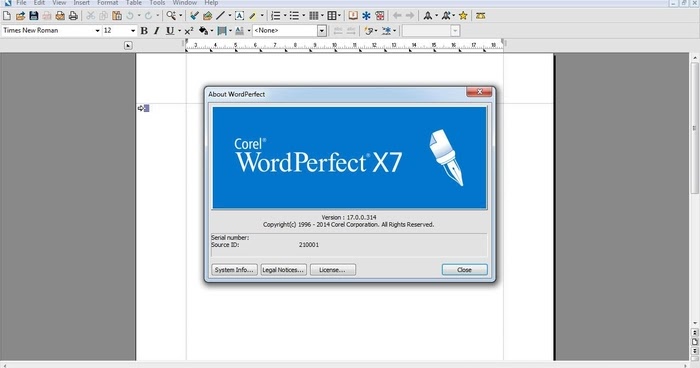The width and height of the screenshot is (700, 368).
Task: Open the Help menu
Action: tap(211, 3)
